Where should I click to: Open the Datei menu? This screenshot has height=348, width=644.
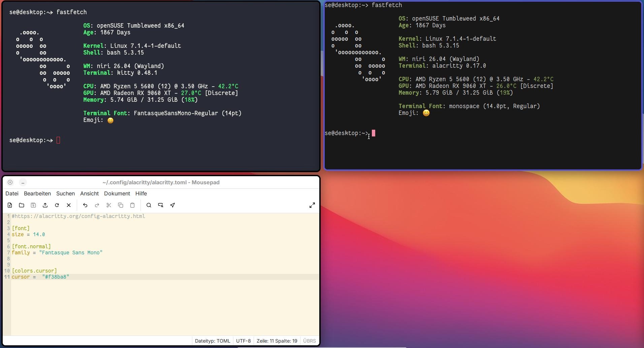tap(12, 193)
